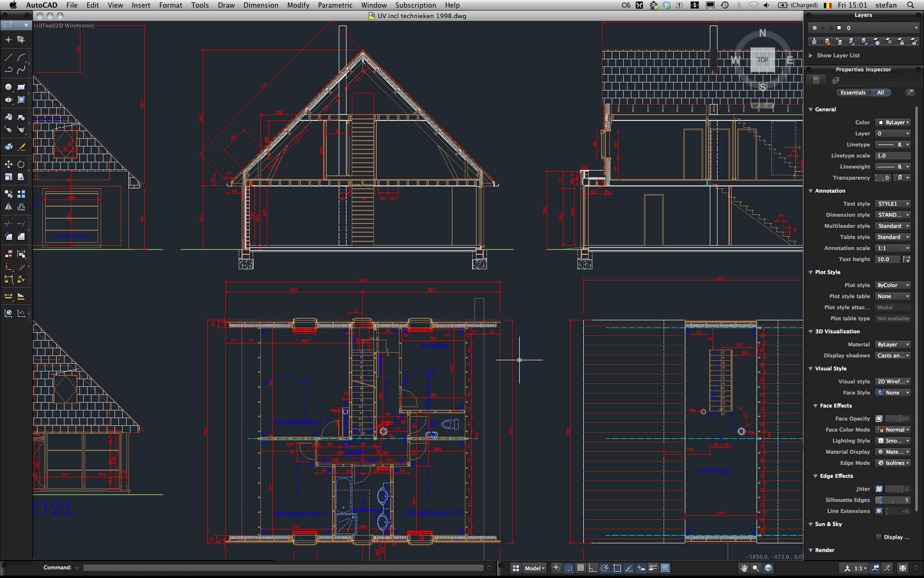
Task: Click the property eyedropper in Properties Inspector
Action: pyautogui.click(x=910, y=92)
